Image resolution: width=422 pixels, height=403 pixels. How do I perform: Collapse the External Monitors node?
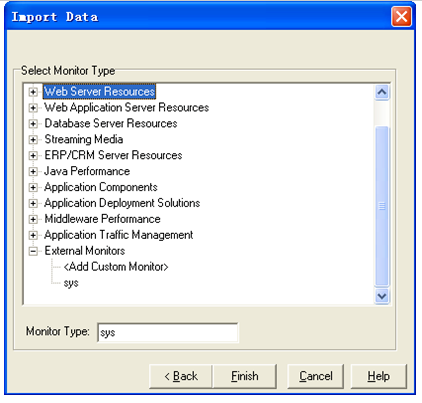pyautogui.click(x=33, y=251)
